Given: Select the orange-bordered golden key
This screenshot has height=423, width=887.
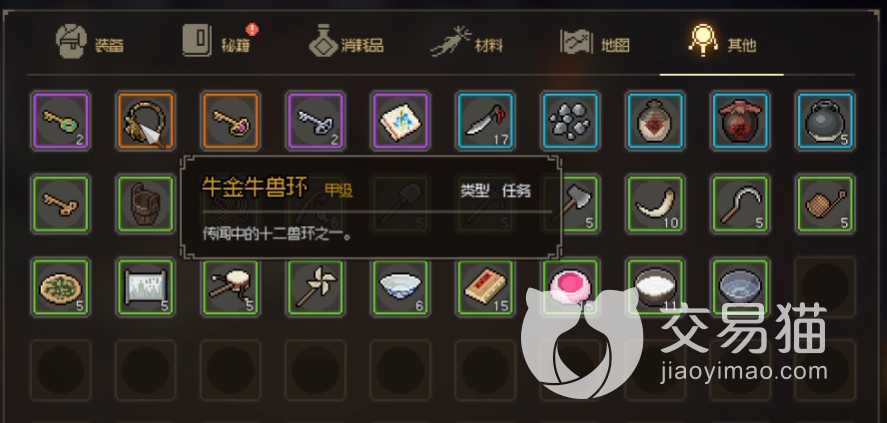Looking at the screenshot, I should pyautogui.click(x=231, y=121).
